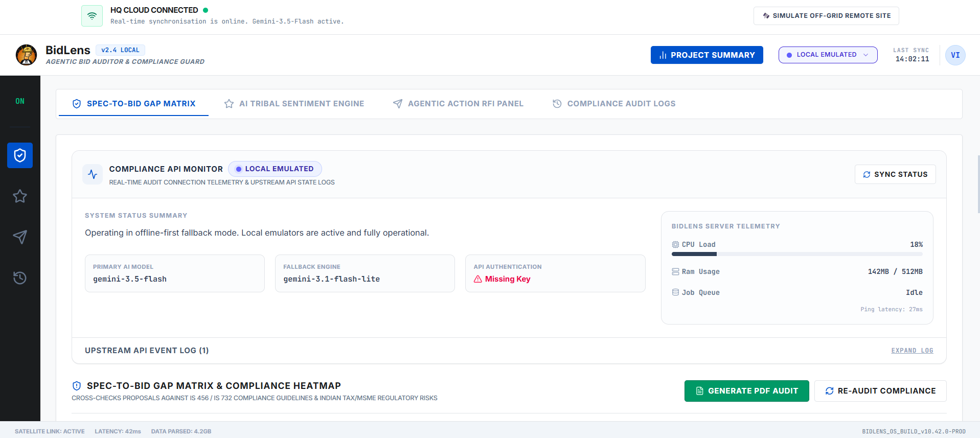Click the 142MB / 512MB Ram value
Screen dimensions: 980x438
[x=895, y=272]
